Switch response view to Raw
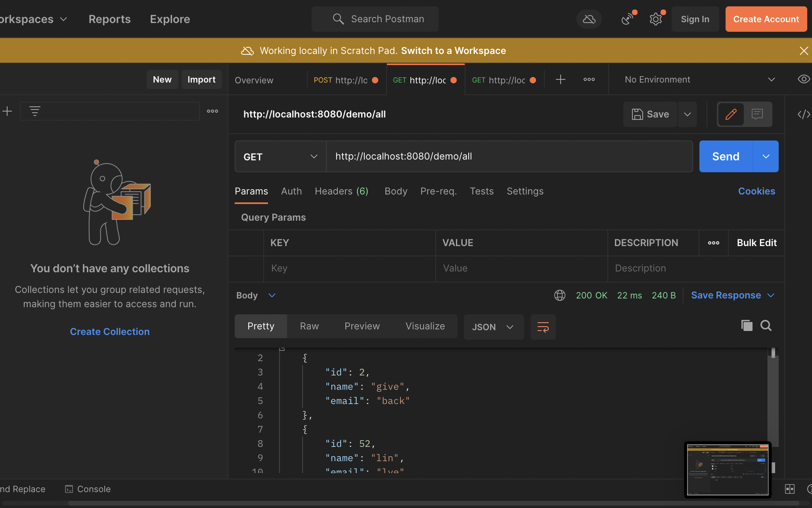812x508 pixels. [309, 326]
